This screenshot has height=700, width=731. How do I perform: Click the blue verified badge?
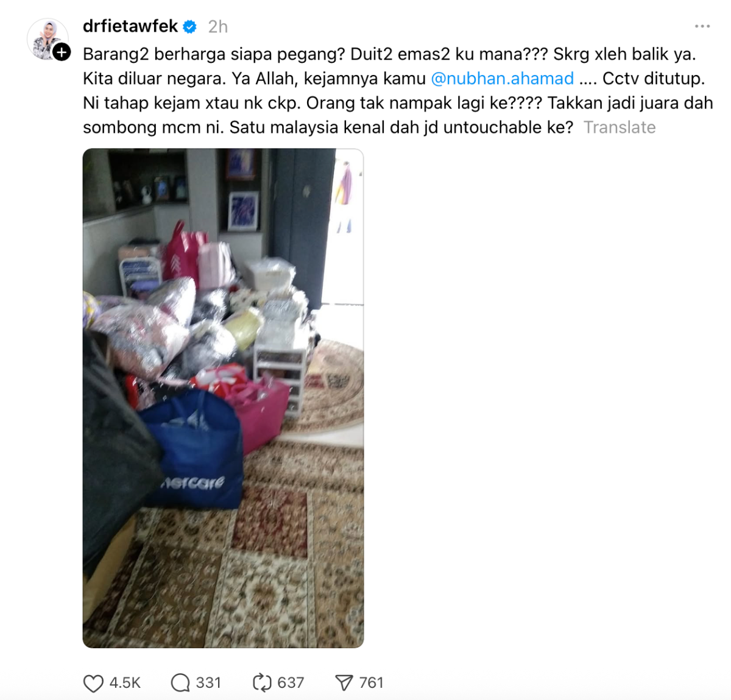[190, 27]
